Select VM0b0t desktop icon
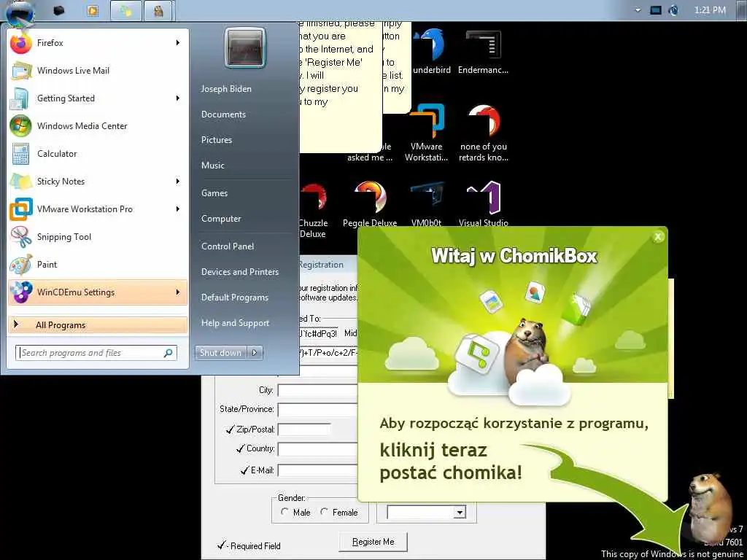Viewport: 747px width, 560px height. (x=426, y=204)
